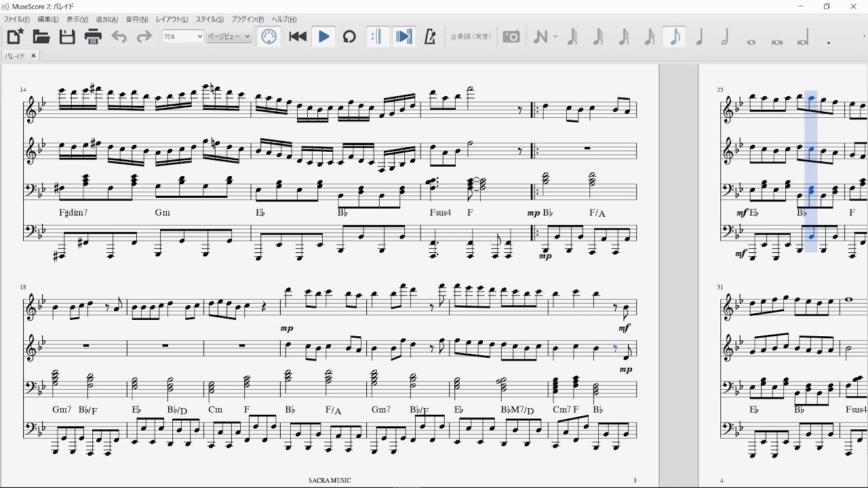Redo the last undone action
This screenshot has width=868, height=488.
coord(144,37)
